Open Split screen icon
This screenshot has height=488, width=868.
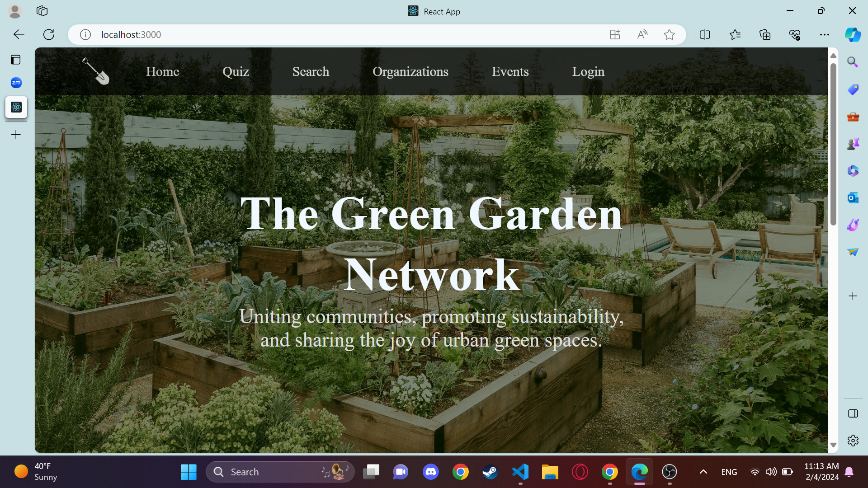pos(705,35)
